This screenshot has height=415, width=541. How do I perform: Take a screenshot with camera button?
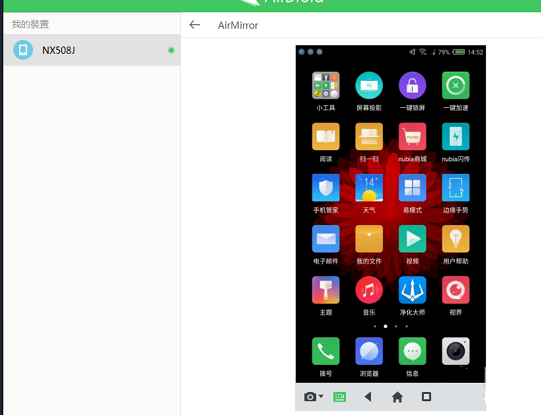[310, 397]
